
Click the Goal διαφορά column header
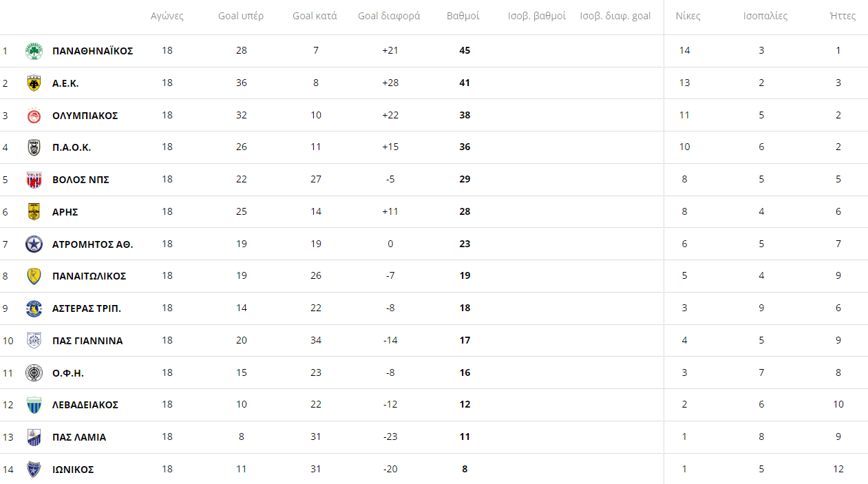coord(389,16)
